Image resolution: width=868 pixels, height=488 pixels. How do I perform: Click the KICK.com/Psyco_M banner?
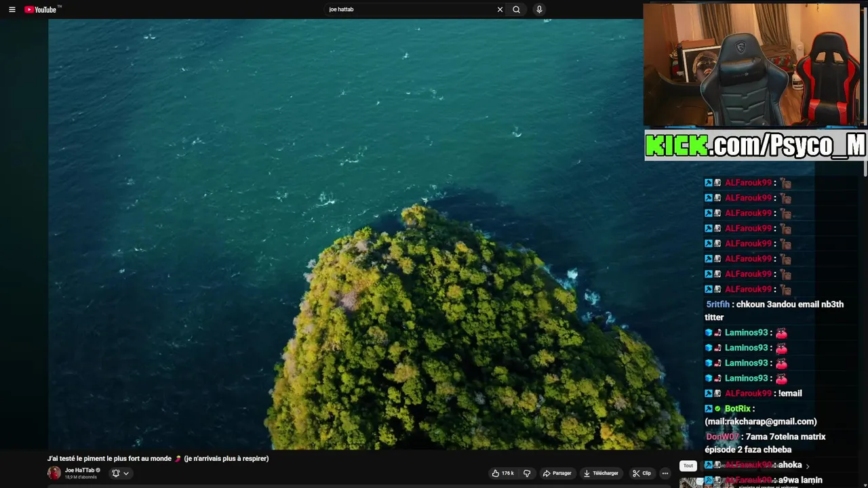[x=755, y=145]
